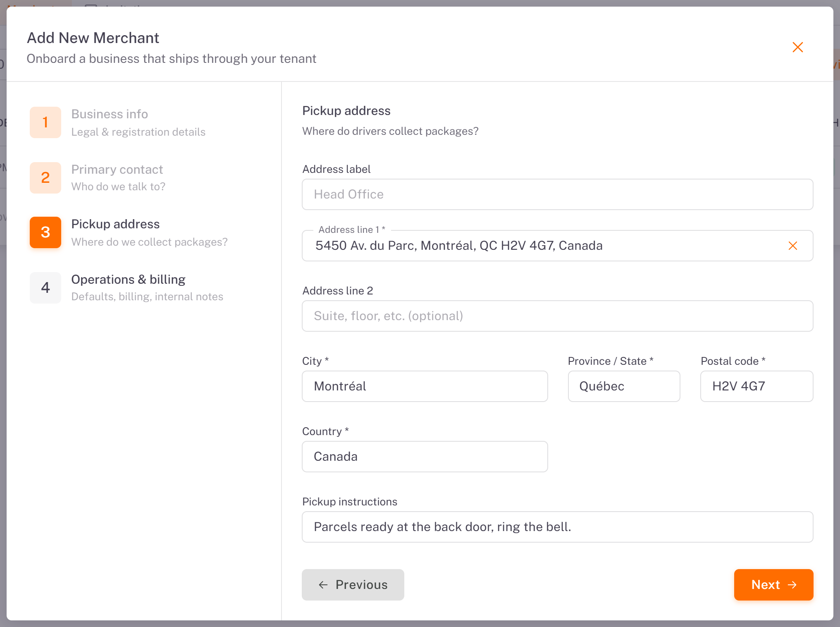Close the Add New Merchant dialog
840x627 pixels.
click(x=797, y=47)
